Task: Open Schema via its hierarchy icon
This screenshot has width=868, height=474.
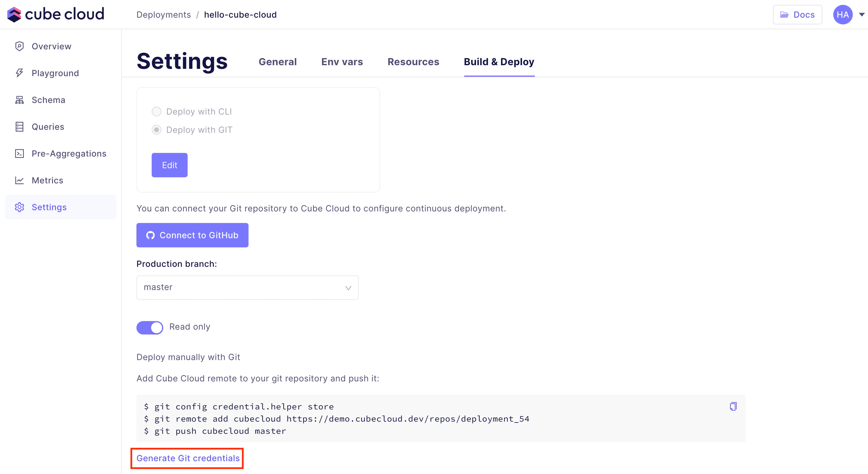Action: [19, 100]
